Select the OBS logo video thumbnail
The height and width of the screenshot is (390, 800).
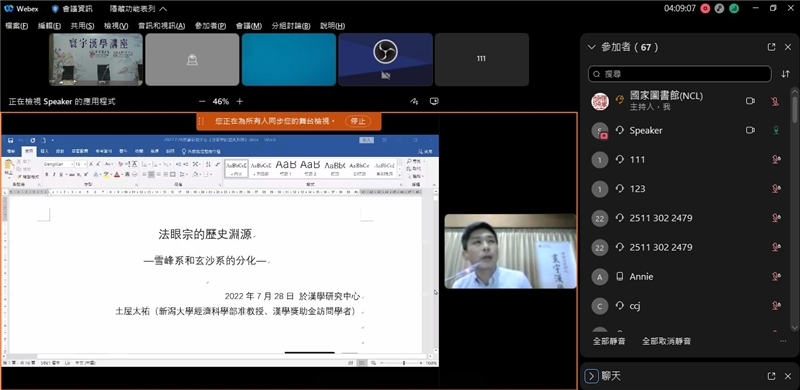385,59
